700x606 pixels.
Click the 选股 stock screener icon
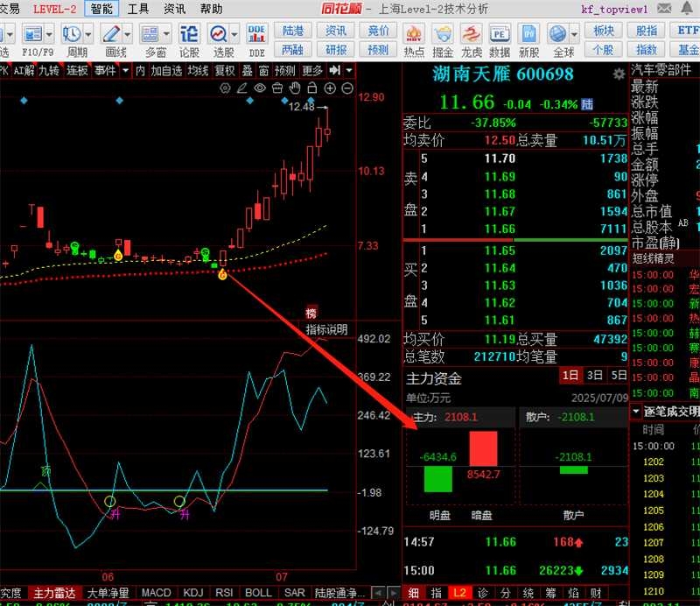tap(218, 34)
